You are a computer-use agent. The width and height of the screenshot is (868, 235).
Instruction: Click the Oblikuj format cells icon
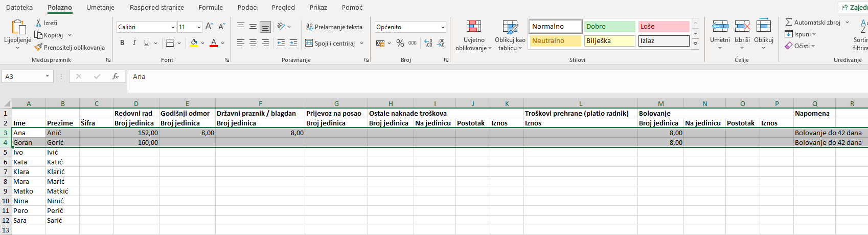pos(764,26)
